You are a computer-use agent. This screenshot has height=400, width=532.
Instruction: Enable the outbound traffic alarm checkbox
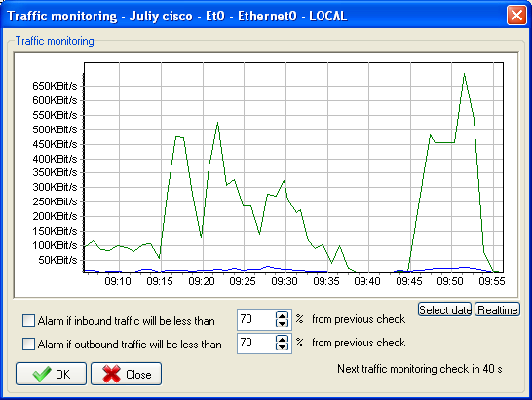28,345
